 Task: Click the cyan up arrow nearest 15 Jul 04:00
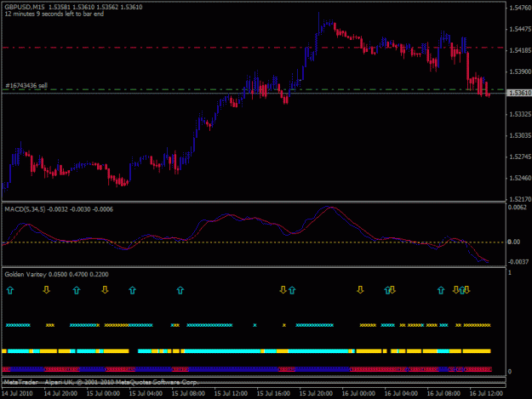pyautogui.click(x=132, y=290)
